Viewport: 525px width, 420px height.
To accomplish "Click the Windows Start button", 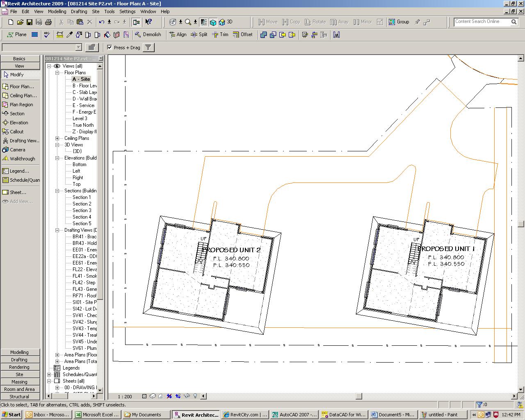I will (x=11, y=415).
